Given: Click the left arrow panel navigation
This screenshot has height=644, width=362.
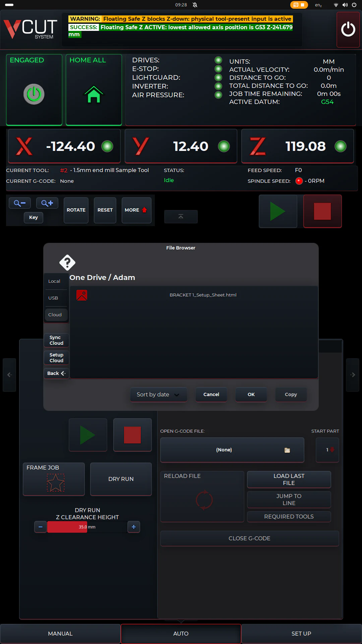Looking at the screenshot, I should click(x=9, y=375).
